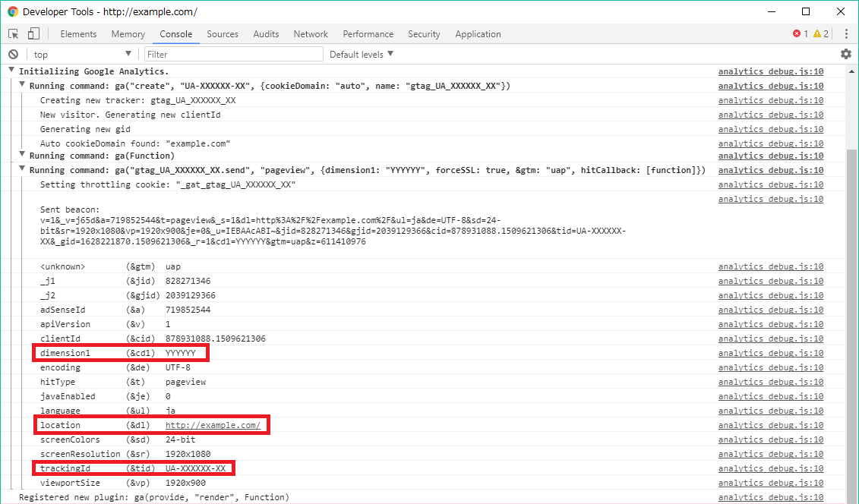Click the Auto cookieDomain found message
The image size is (859, 504).
pos(134,143)
